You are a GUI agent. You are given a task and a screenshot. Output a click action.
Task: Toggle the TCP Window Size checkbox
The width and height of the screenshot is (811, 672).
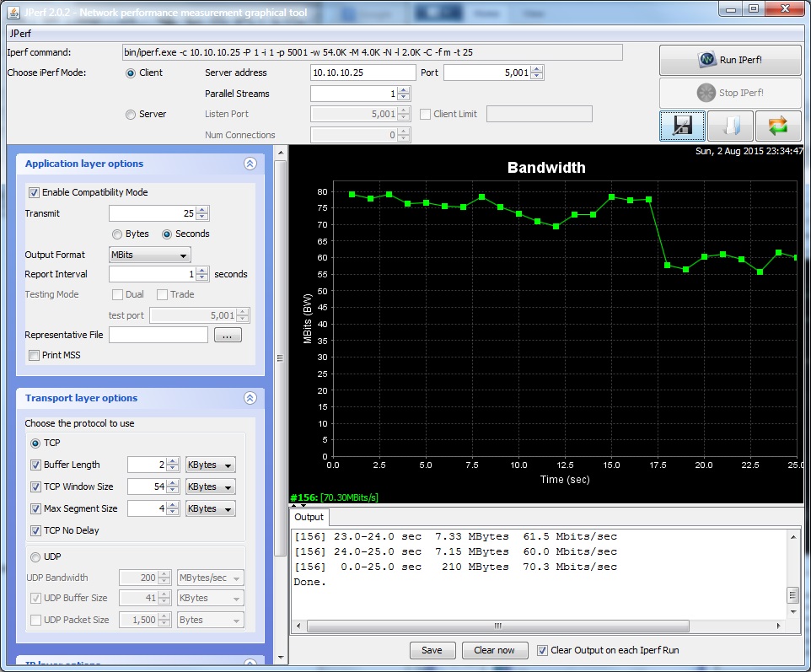[35, 487]
